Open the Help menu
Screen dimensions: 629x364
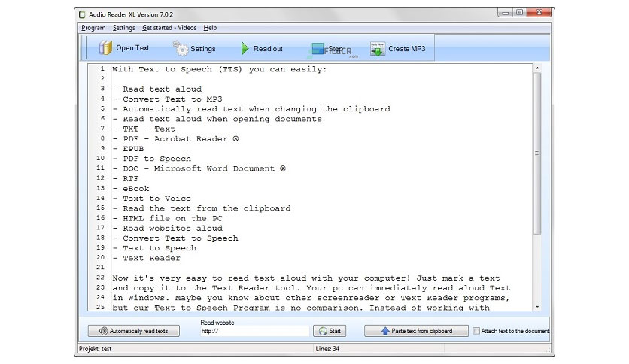click(210, 28)
